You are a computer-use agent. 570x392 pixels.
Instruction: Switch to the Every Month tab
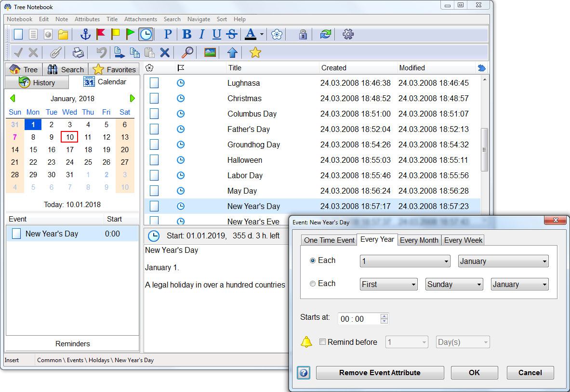[x=419, y=240]
